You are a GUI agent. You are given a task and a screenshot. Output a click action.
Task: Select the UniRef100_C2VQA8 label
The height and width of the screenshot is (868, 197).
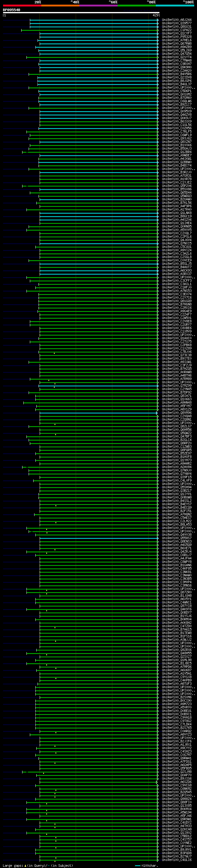pos(176,416)
